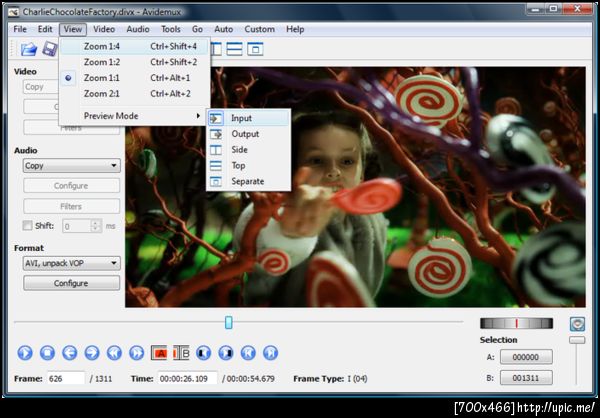Image resolution: width=600 pixels, height=418 pixels.
Task: Go to next frame with right arrow
Action: coord(92,353)
